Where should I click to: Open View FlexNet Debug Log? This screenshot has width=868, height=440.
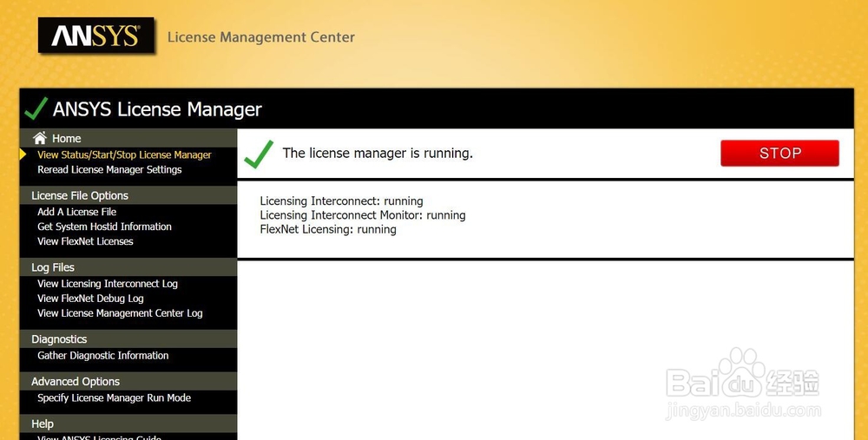tap(91, 299)
